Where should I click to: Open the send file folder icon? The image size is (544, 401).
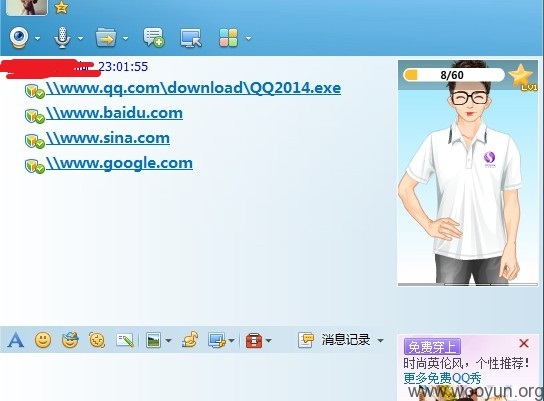click(x=106, y=38)
